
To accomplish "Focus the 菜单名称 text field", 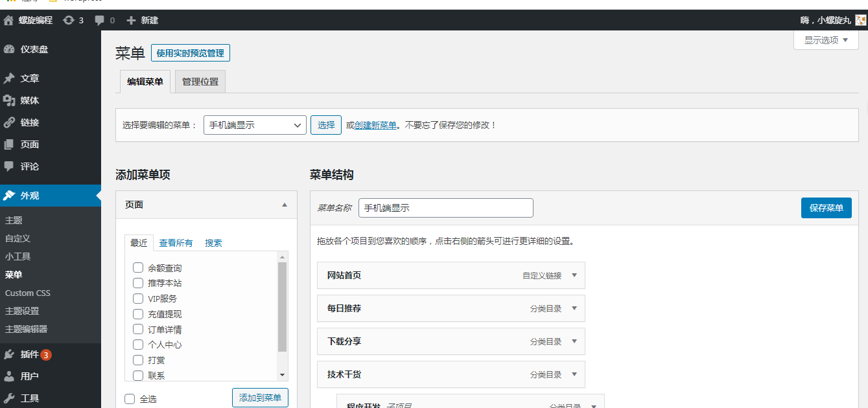I will (446, 208).
